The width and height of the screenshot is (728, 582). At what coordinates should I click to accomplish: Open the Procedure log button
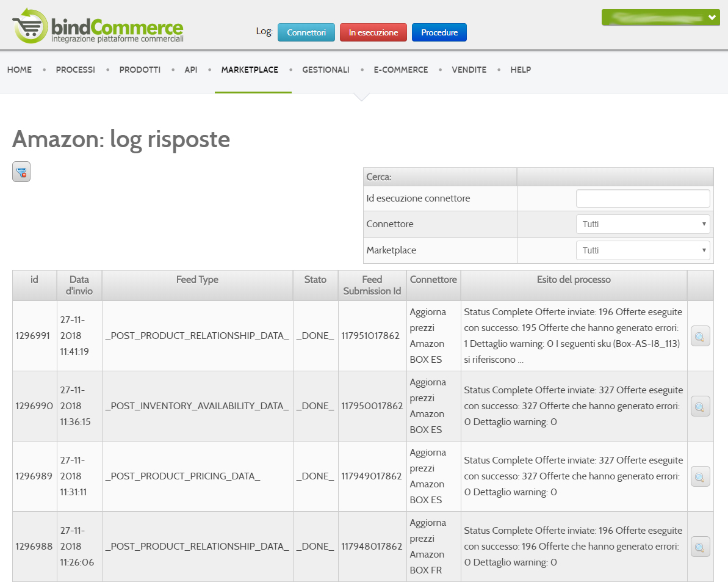point(439,32)
